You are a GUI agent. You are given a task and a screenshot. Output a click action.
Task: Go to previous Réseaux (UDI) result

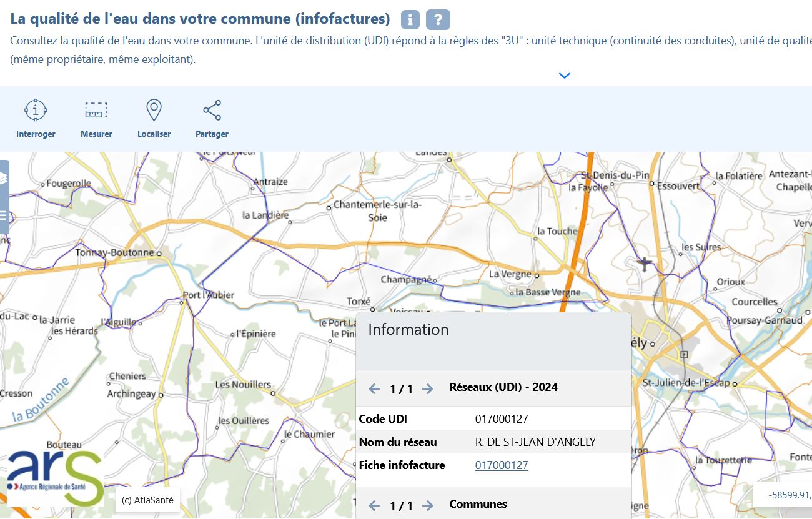pos(374,389)
